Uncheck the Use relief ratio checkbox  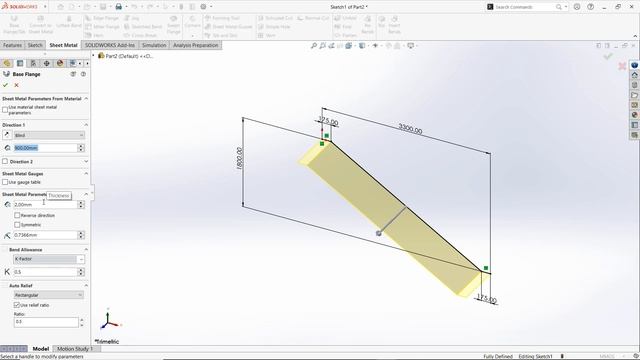17,305
